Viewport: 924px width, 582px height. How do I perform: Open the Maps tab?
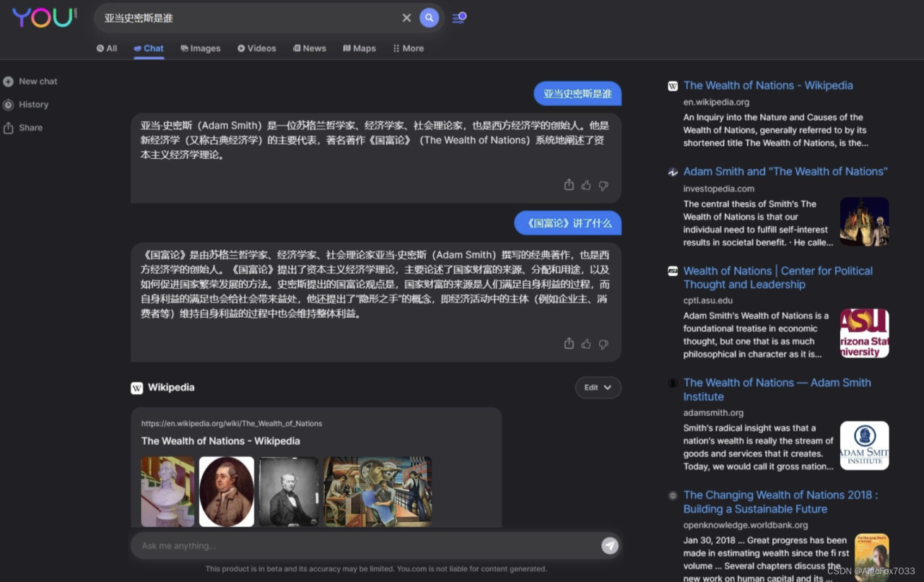359,48
